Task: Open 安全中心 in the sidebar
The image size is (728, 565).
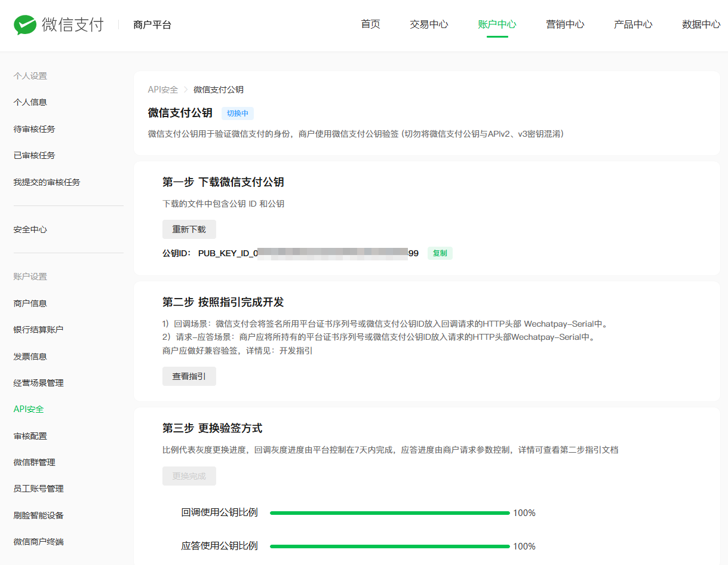Action: point(30,229)
